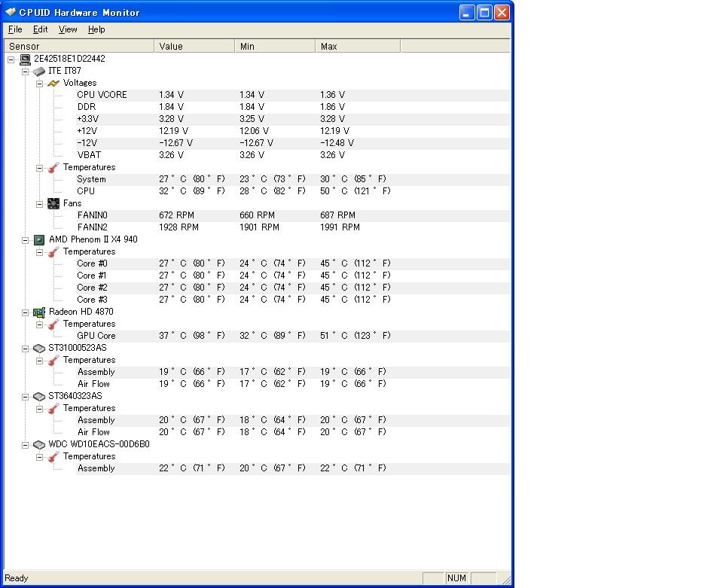The width and height of the screenshot is (717, 588).
Task: Collapse the Voltages group
Action: point(39,84)
